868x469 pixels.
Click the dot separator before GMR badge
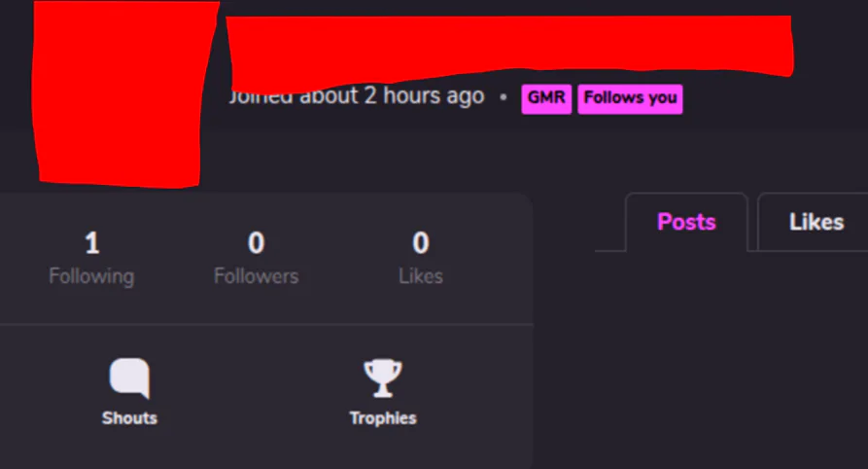503,97
